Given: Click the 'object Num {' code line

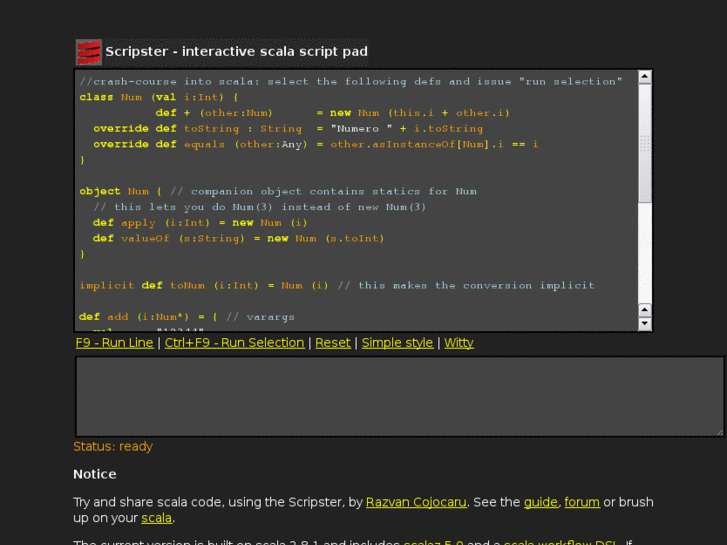Looking at the screenshot, I should click(x=278, y=191).
